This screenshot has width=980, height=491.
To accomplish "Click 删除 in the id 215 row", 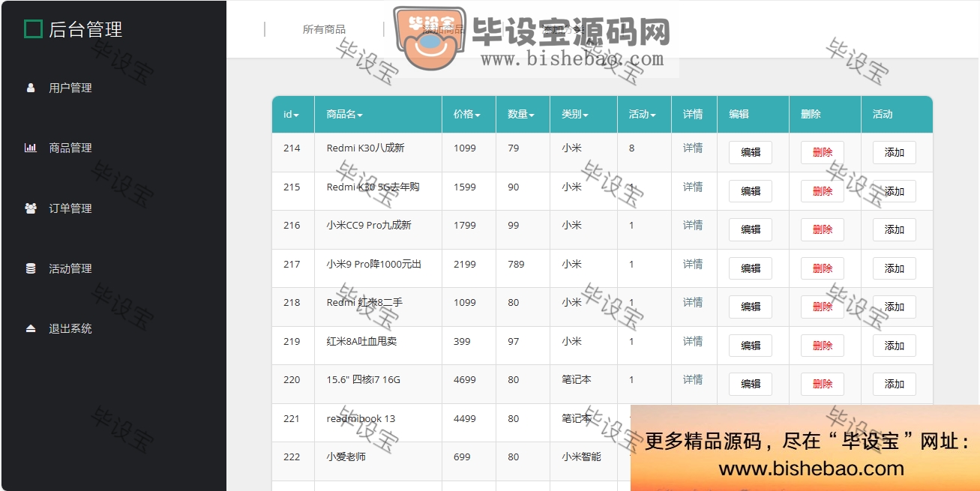I will 823,191.
